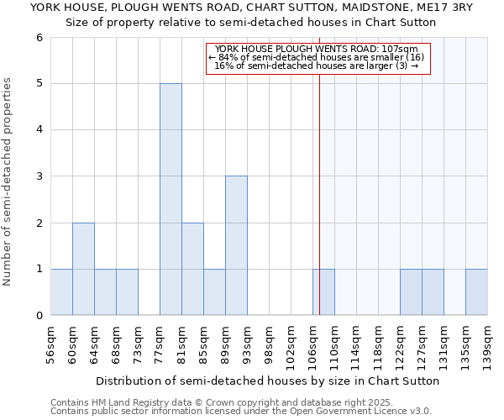Click the x-axis label 131sqm
504x420 pixels.
pos(444,349)
